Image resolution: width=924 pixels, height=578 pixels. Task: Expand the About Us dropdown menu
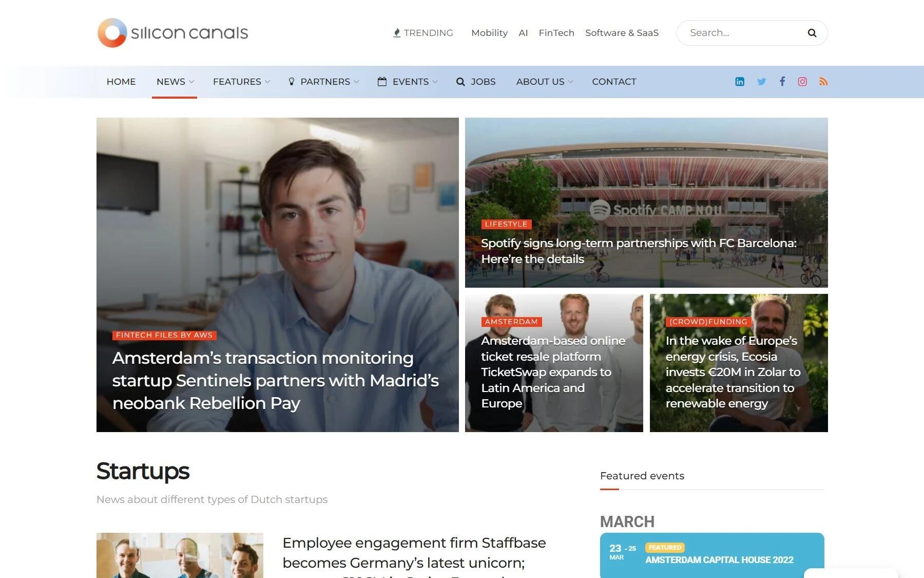click(x=545, y=82)
